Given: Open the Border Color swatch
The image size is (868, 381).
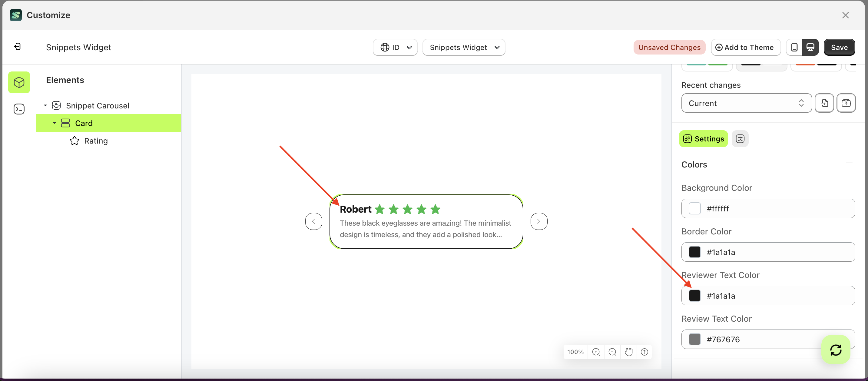Looking at the screenshot, I should pos(694,252).
